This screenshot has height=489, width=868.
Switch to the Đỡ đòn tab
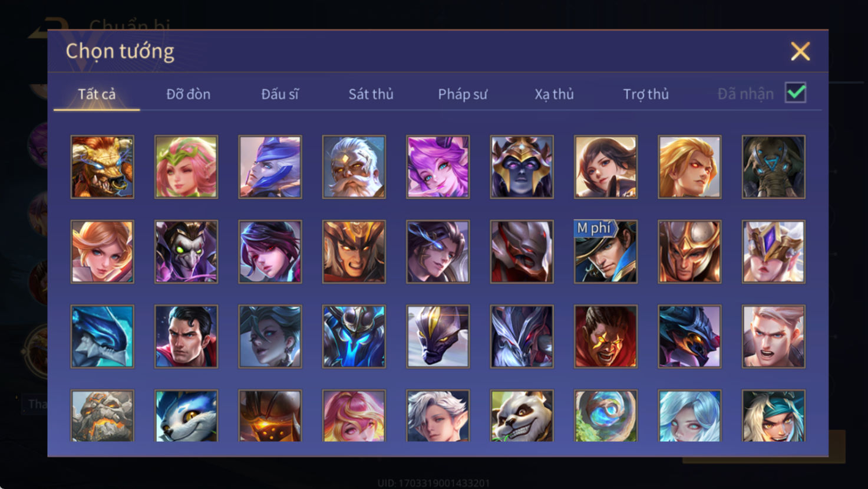click(188, 94)
